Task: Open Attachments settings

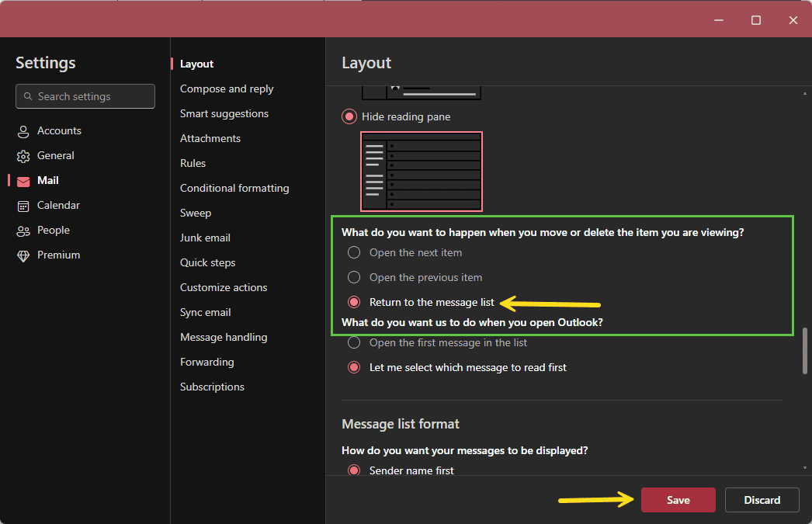Action: (x=210, y=138)
